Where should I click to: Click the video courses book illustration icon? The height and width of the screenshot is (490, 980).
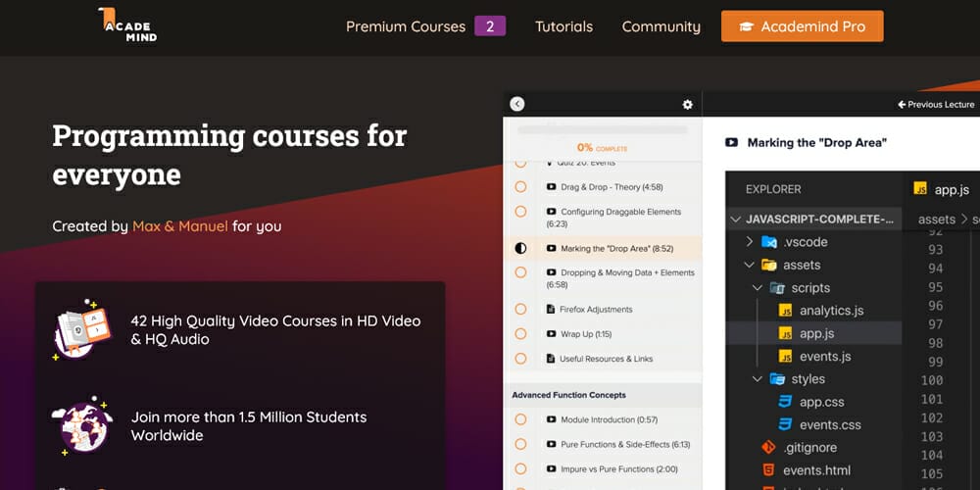[83, 330]
